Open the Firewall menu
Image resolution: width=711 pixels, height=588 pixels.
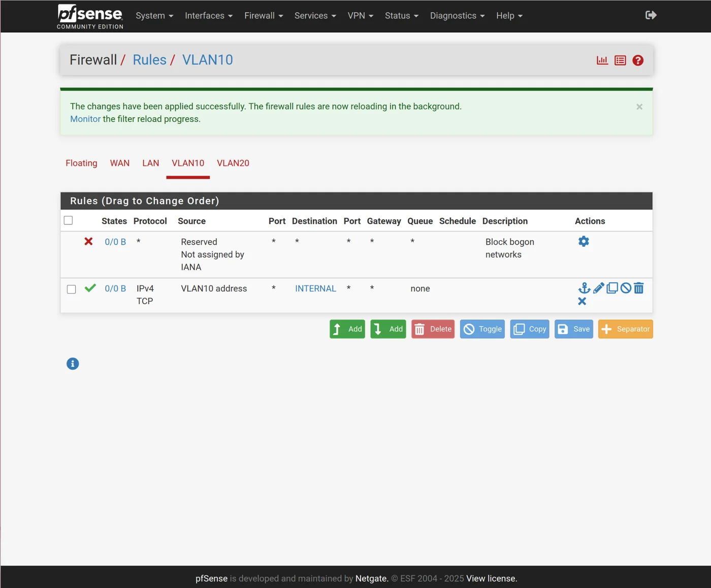coord(263,16)
